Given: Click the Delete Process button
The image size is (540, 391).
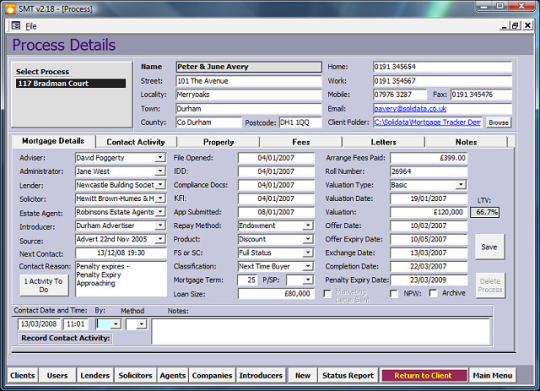Looking at the screenshot, I should [x=490, y=285].
